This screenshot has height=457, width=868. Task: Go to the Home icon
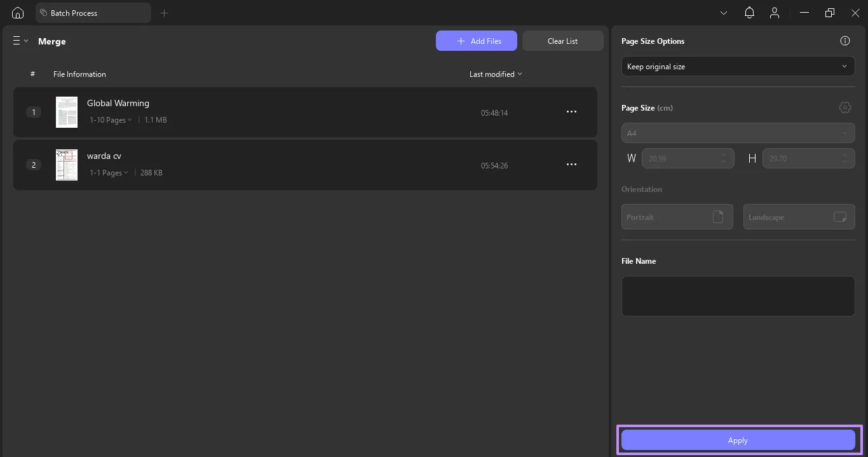pos(18,13)
